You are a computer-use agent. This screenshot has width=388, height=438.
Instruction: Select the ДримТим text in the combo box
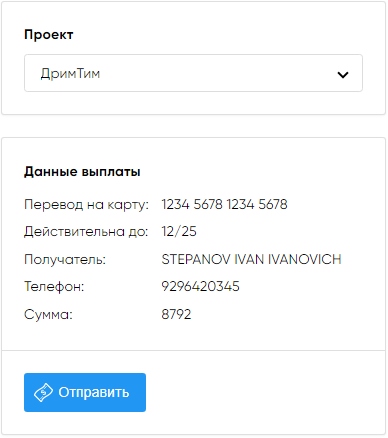(70, 73)
